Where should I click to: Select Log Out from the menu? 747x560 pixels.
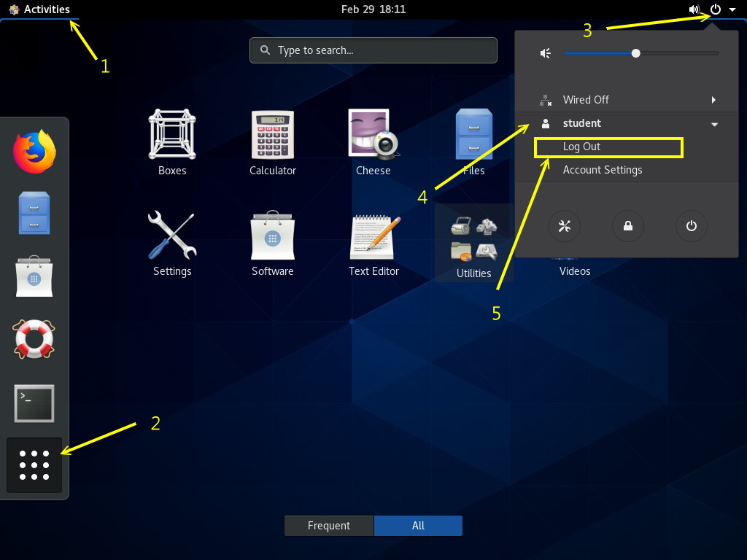tap(582, 147)
